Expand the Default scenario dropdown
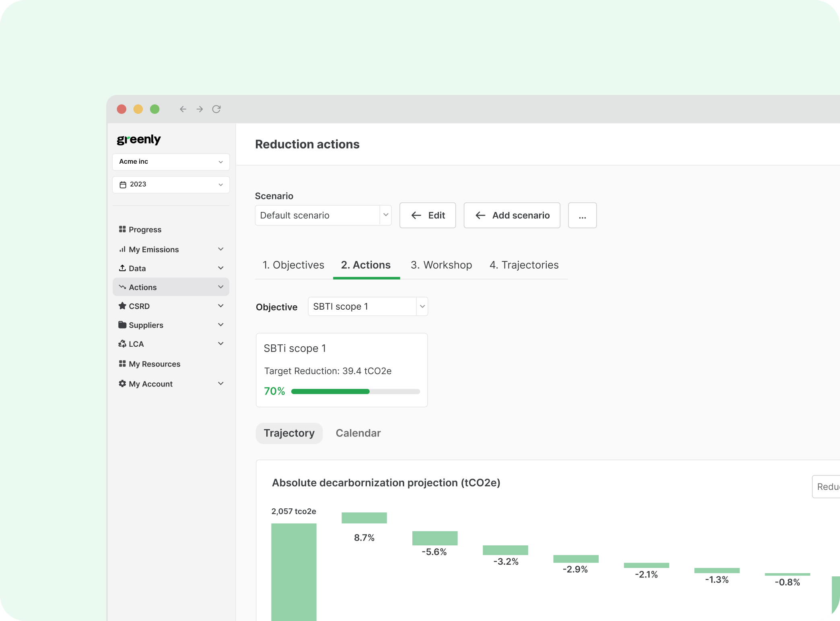This screenshot has height=621, width=840. click(323, 215)
